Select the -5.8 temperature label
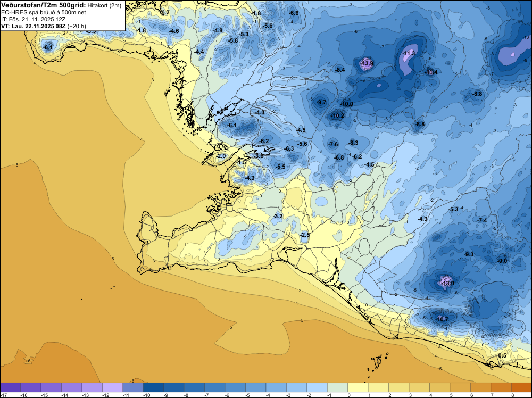532x398 pixels. pyautogui.click(x=233, y=41)
